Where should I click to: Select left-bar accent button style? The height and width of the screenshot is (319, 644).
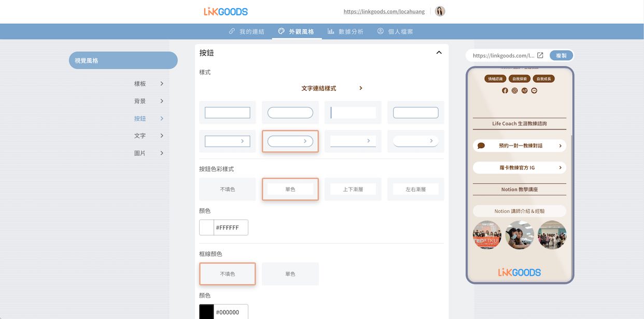(x=353, y=112)
